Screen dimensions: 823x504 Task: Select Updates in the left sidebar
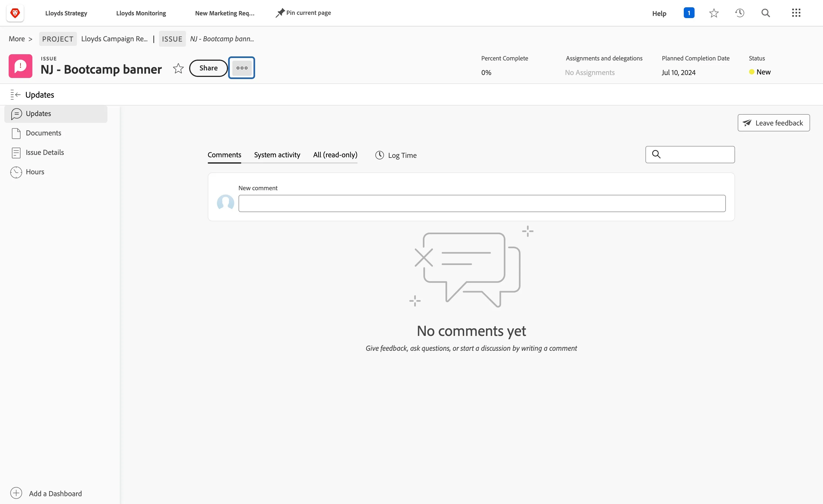[56, 114]
